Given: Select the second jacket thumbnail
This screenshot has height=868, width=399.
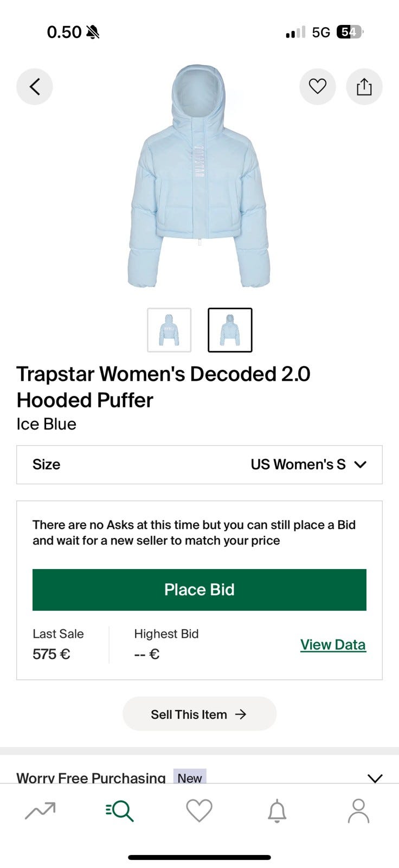Looking at the screenshot, I should 230,330.
